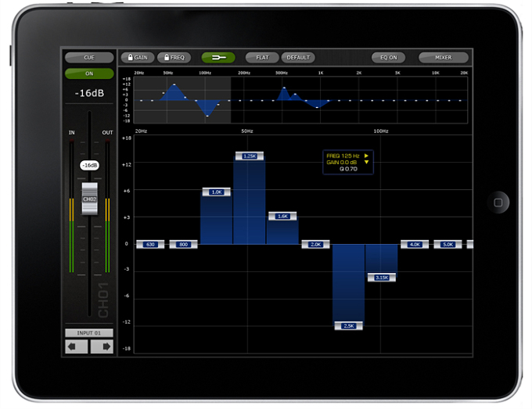The height and width of the screenshot is (409, 532).
Task: Toggle the FREQ lock button
Action: click(x=174, y=57)
